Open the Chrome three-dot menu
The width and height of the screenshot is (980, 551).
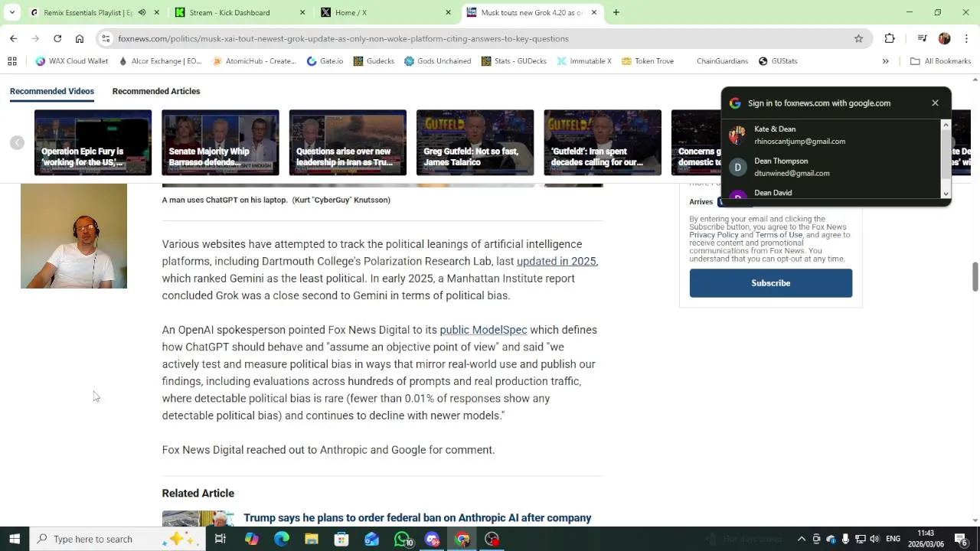pyautogui.click(x=966, y=38)
